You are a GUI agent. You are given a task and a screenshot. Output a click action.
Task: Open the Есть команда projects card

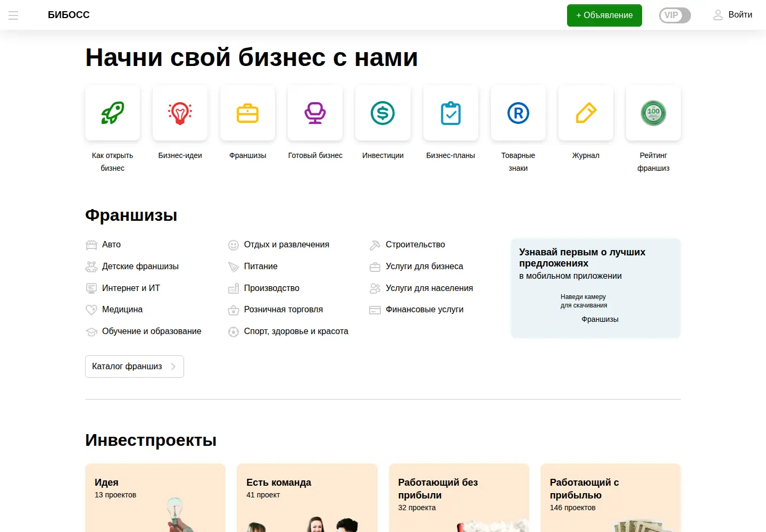307,498
